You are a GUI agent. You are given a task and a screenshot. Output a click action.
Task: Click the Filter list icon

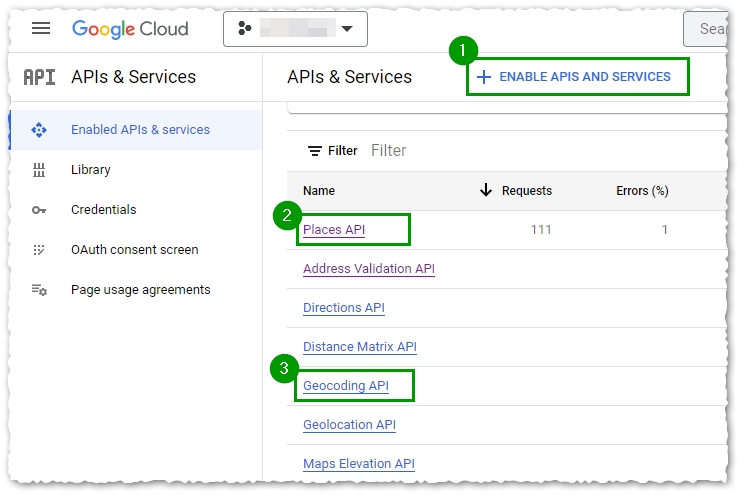(x=315, y=151)
